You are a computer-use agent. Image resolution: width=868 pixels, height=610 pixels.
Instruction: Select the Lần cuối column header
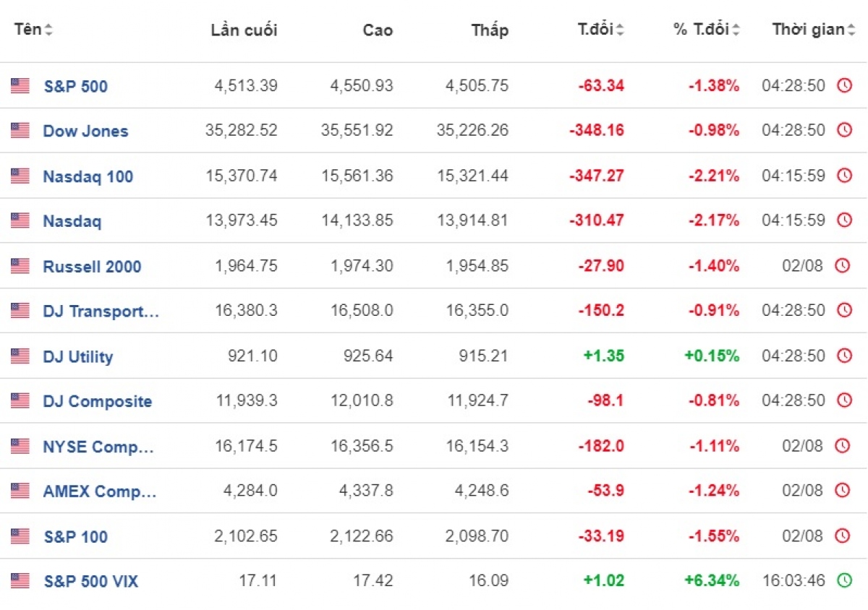tap(244, 30)
